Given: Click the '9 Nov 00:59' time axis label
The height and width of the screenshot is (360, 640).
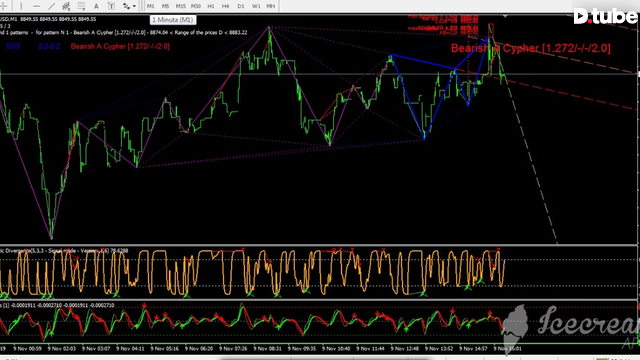Looking at the screenshot, I should tap(27, 349).
